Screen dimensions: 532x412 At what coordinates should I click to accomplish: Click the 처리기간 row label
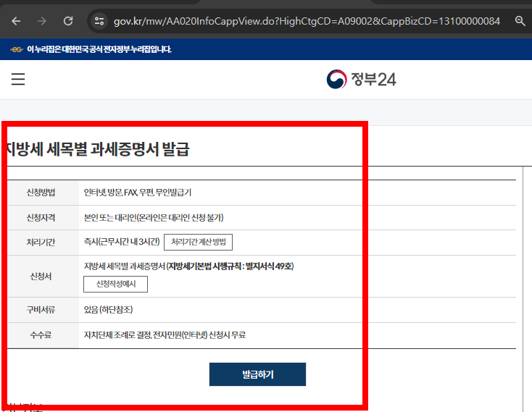click(x=41, y=243)
